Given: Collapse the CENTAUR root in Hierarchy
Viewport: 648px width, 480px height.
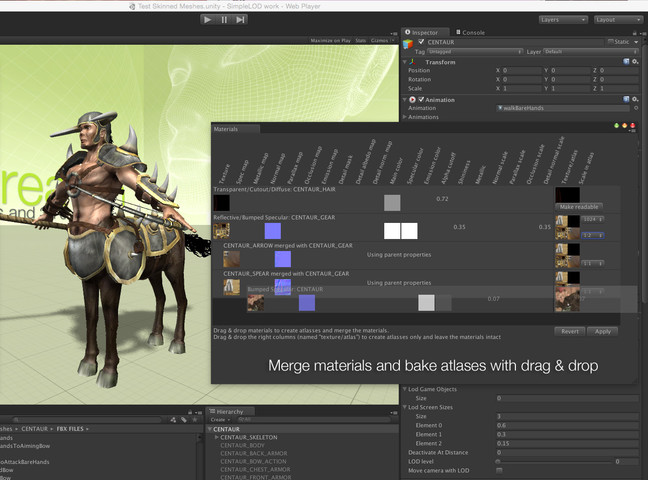Looking at the screenshot, I should click(210, 429).
